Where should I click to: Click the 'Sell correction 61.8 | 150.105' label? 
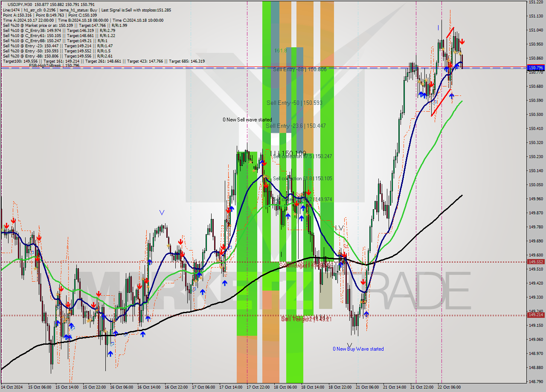pyautogui.click(x=302, y=179)
